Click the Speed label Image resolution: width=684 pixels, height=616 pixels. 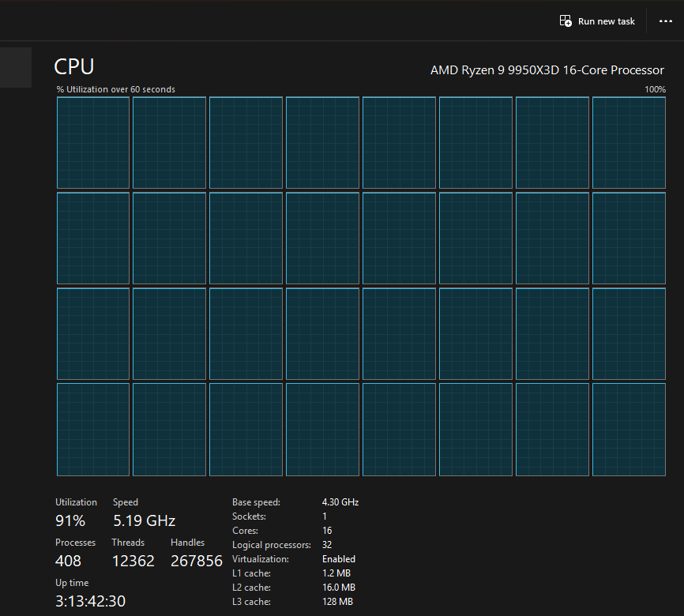pyautogui.click(x=126, y=502)
